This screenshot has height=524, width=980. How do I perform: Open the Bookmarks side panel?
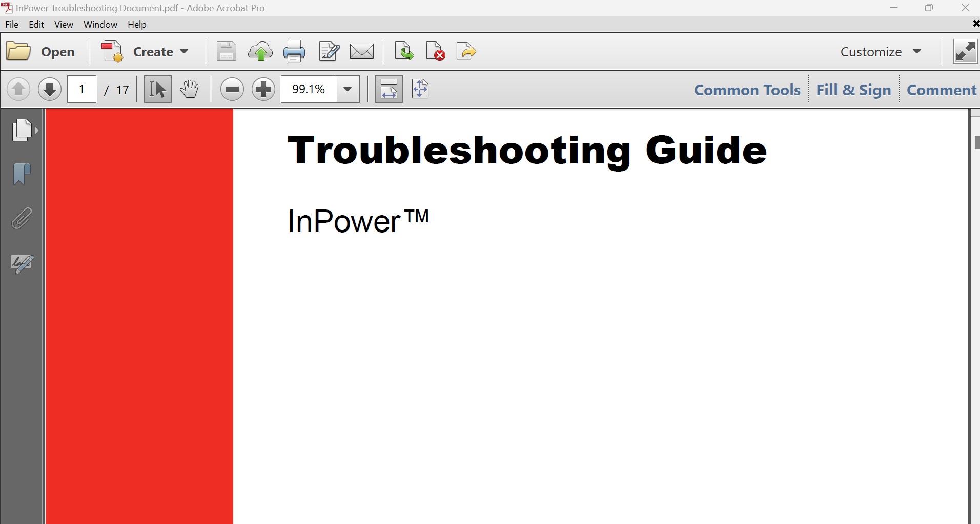(x=22, y=174)
